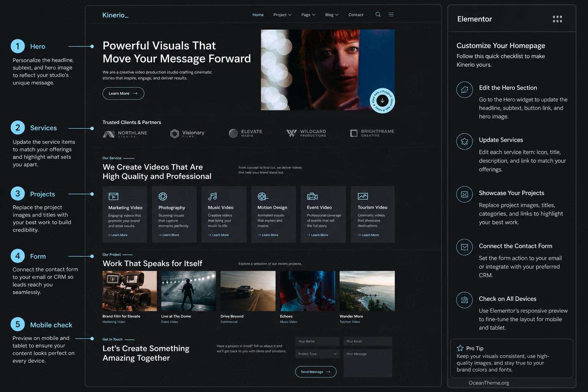Click the Music Video note icon

click(212, 196)
